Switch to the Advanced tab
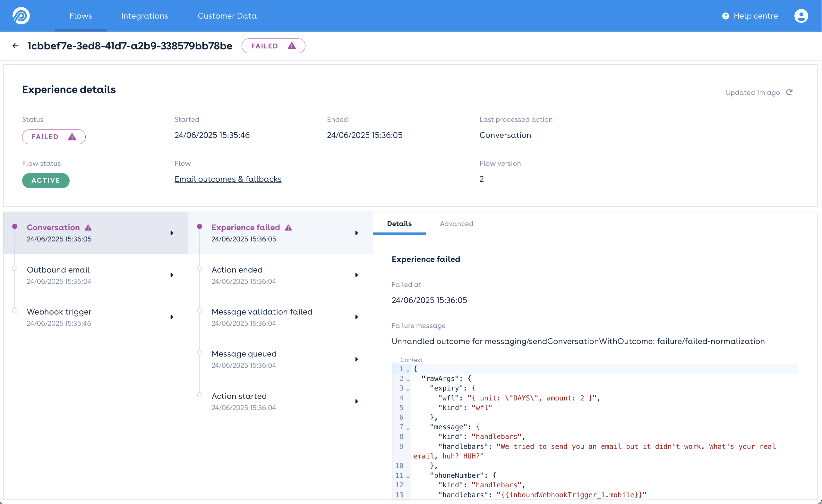 (x=456, y=224)
